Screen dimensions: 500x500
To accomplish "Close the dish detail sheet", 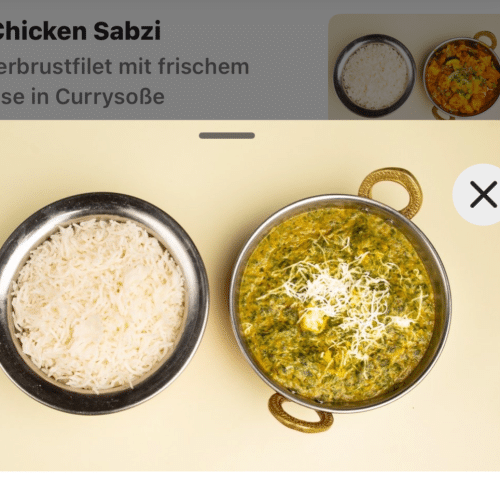I will [480, 194].
